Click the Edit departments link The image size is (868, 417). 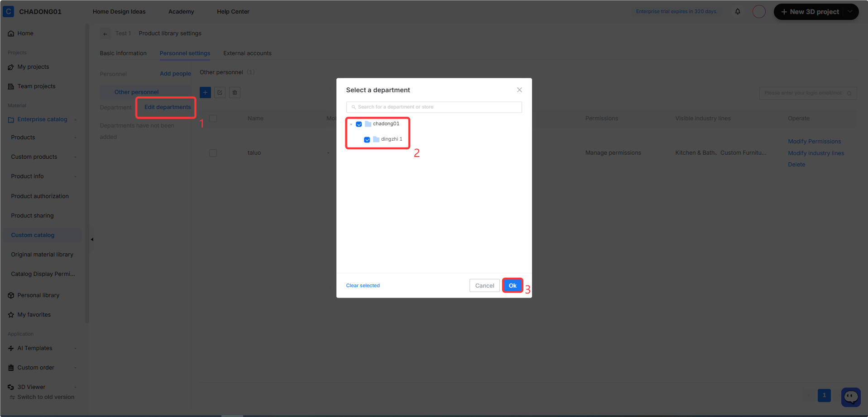tap(168, 107)
